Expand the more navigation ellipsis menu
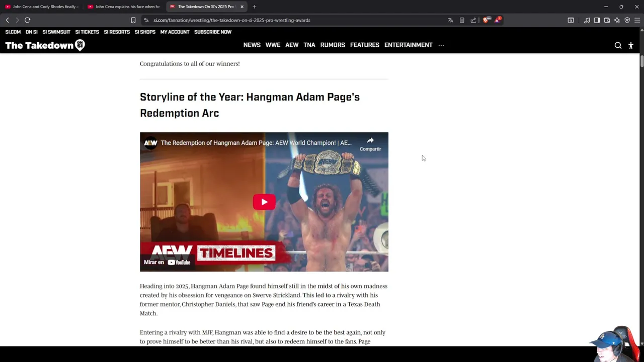The image size is (644, 362). (441, 45)
